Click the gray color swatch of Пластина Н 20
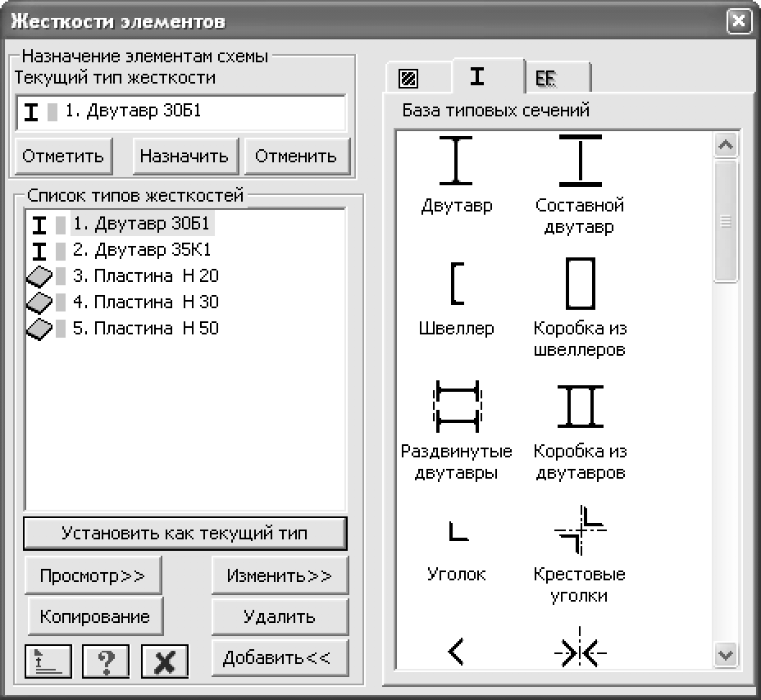Screen dimensions: 761x700 [x=61, y=276]
